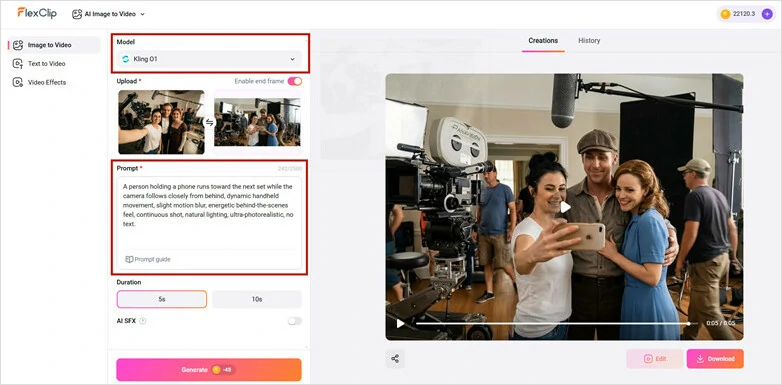
Task: Select the 5s duration option
Action: point(162,299)
